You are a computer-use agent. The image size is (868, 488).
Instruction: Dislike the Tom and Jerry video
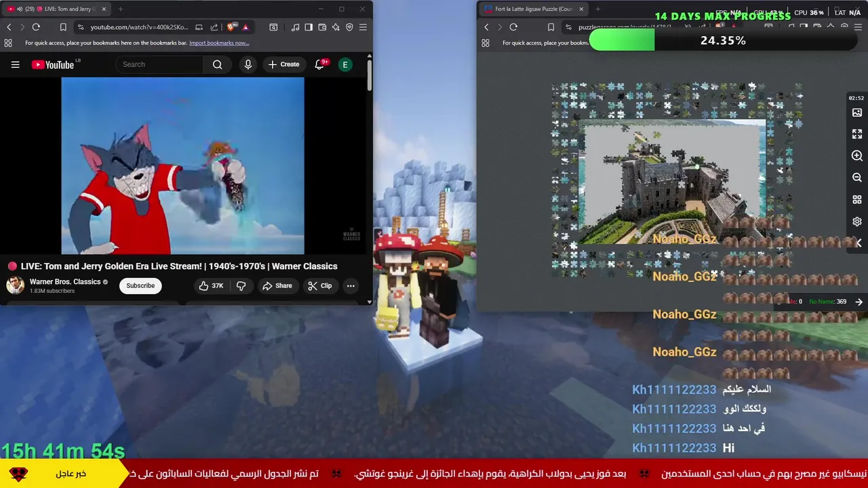point(241,285)
